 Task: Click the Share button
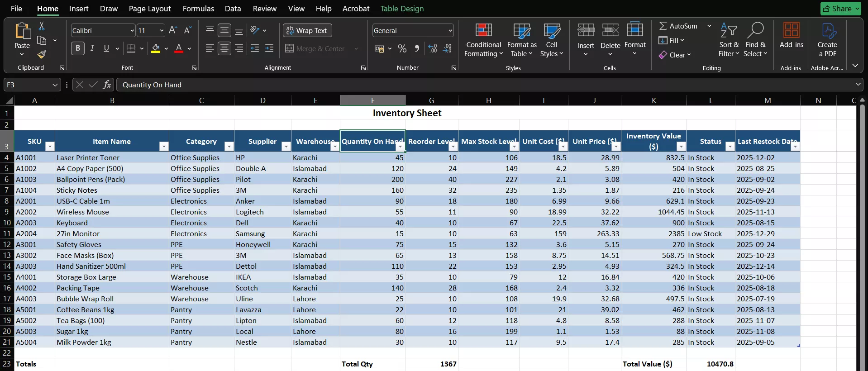point(837,9)
